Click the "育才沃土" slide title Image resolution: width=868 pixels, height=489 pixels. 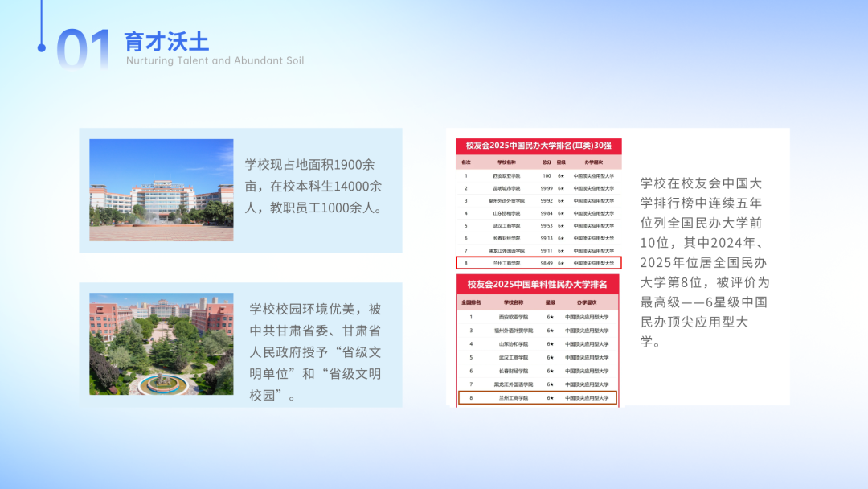point(166,41)
